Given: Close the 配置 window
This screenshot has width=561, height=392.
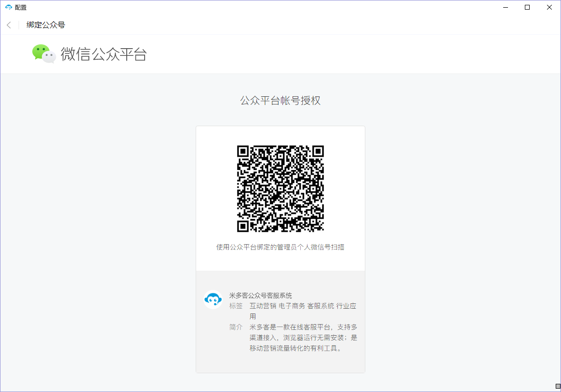Looking at the screenshot, I should (x=549, y=7).
